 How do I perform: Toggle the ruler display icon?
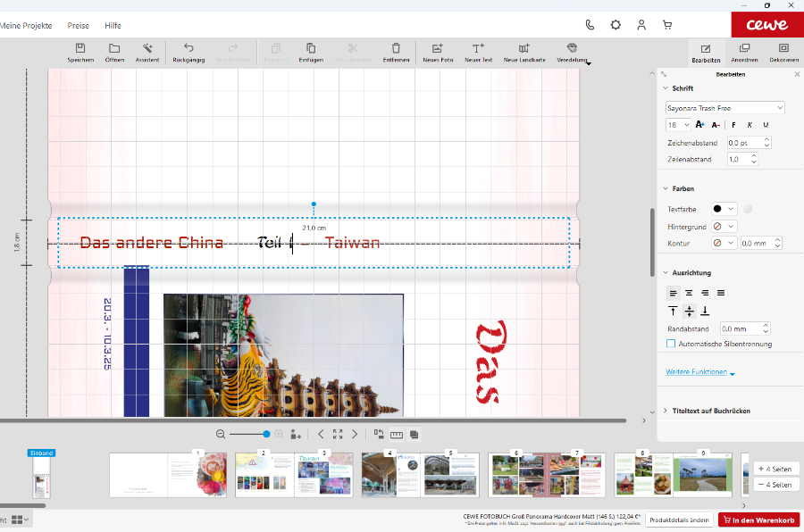click(x=397, y=435)
